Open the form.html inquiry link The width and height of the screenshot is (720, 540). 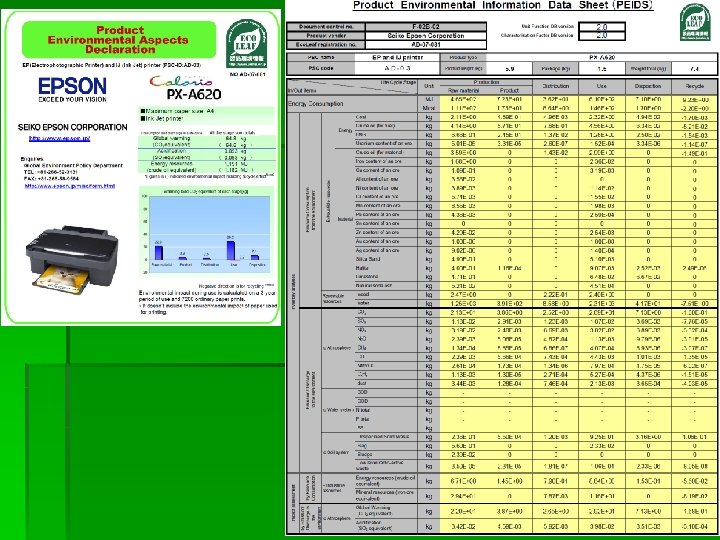70,186
